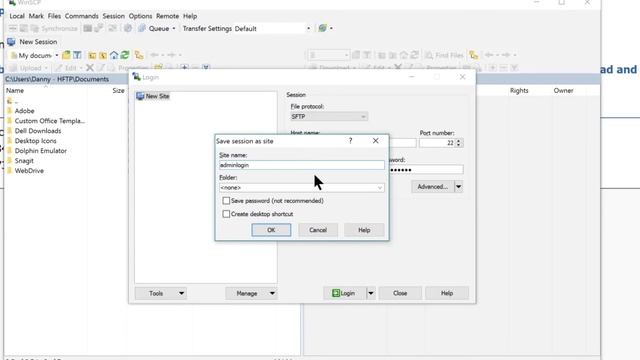This screenshot has width=640, height=360.
Task: Click the parent directory '..' entry icon
Action: 9,100
